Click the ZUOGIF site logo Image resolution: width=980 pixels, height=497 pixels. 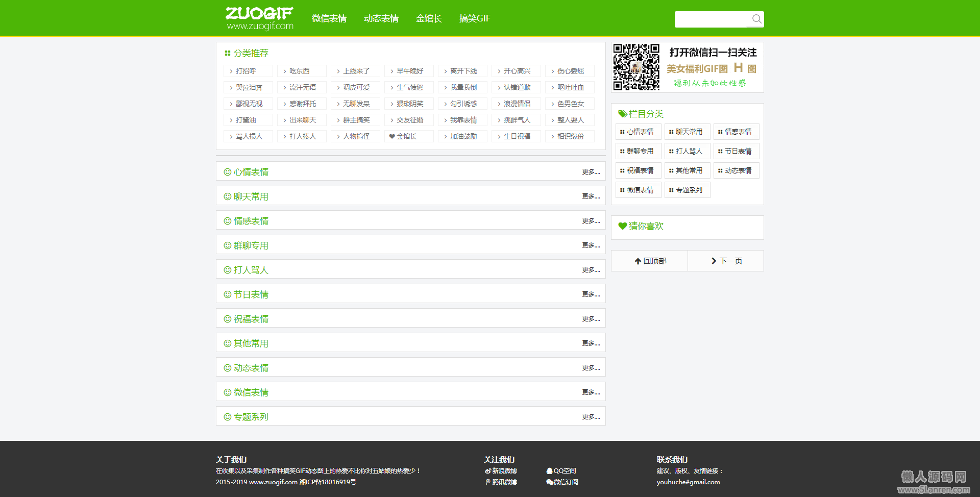tap(259, 18)
